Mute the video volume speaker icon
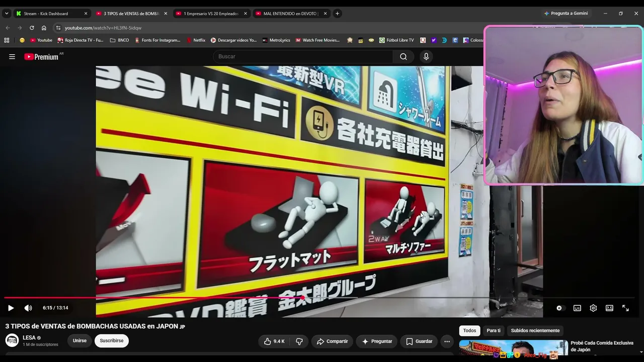644x362 pixels. 28,308
